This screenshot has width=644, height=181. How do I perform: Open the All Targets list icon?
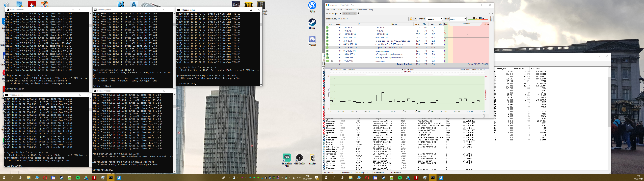pos(327,14)
